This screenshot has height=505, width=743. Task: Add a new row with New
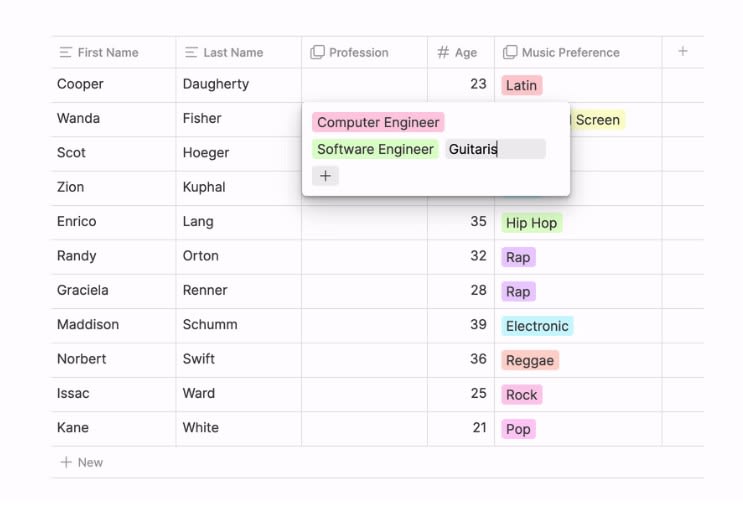[81, 462]
